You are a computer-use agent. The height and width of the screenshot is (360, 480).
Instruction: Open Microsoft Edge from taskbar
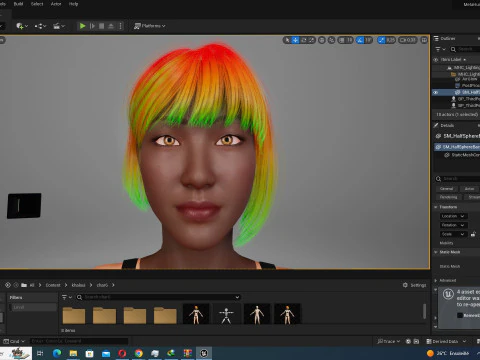pyautogui.click(x=57, y=353)
